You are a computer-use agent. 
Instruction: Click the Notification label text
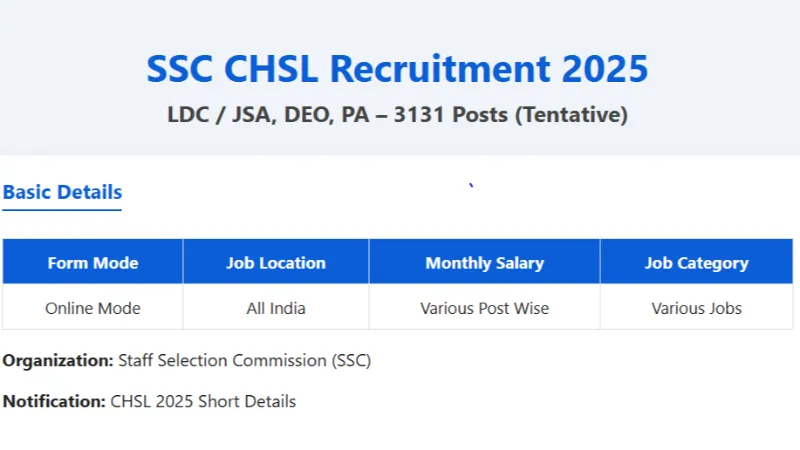(x=54, y=402)
